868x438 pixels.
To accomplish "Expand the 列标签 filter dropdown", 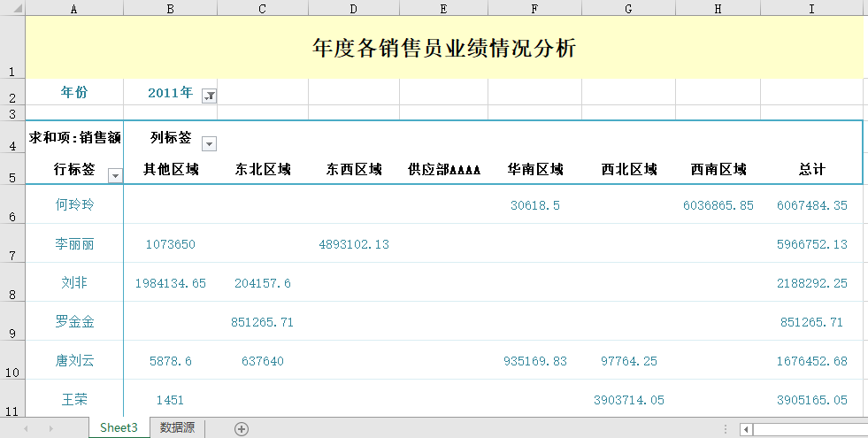I will 209,143.
